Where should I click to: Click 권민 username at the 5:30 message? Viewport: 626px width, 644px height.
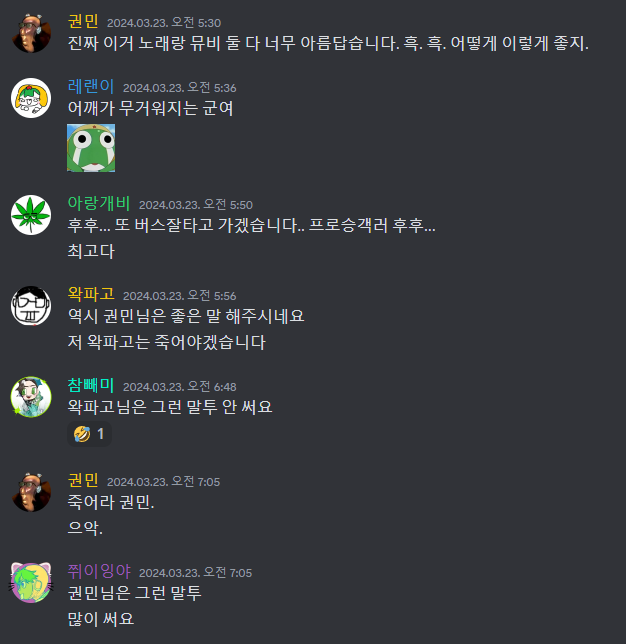[83, 21]
